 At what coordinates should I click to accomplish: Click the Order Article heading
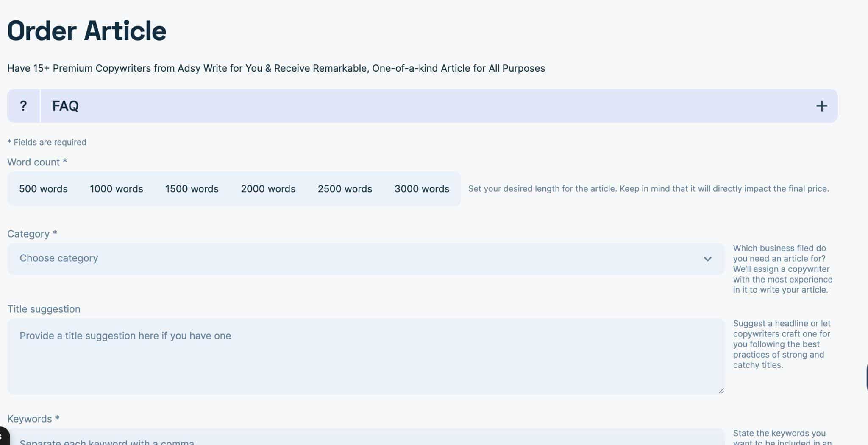click(x=87, y=31)
